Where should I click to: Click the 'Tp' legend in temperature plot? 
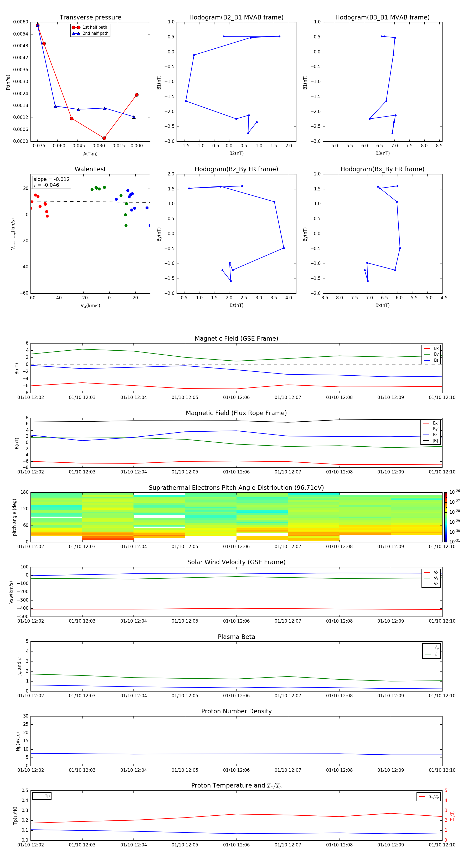point(42,796)
